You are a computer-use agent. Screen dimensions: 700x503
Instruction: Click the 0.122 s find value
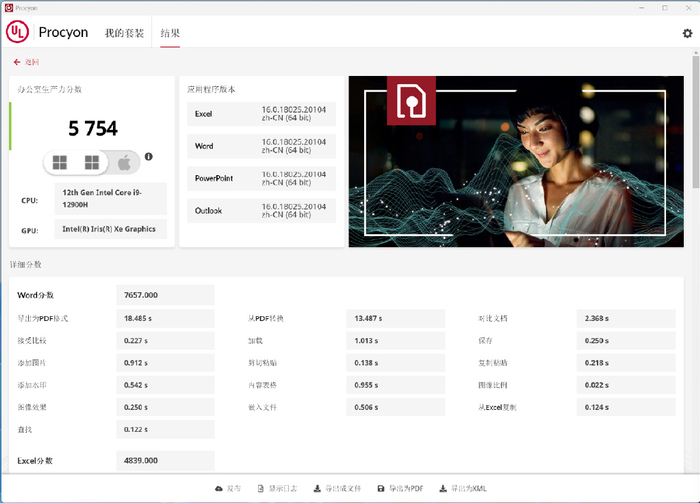[x=165, y=429]
